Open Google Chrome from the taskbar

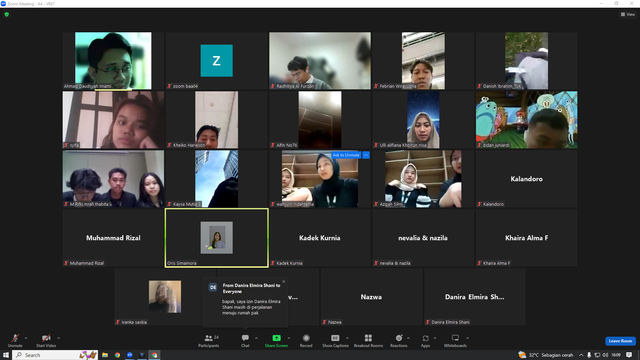pyautogui.click(x=117, y=355)
